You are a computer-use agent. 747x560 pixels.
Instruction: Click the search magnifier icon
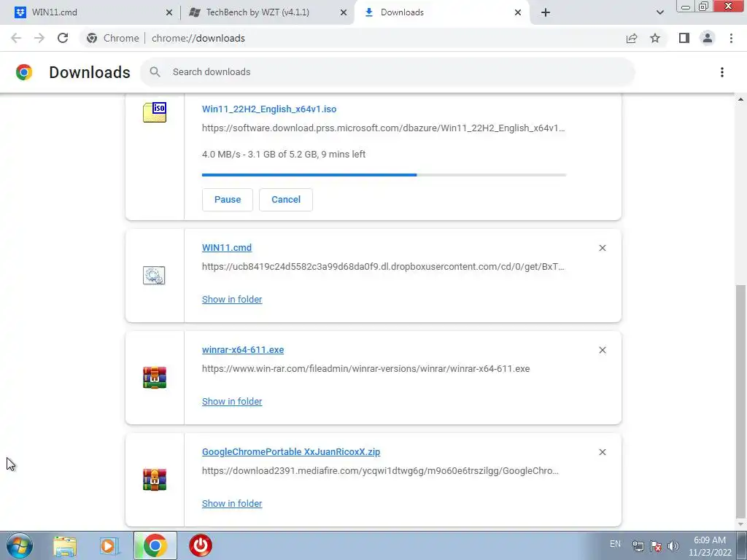[x=155, y=72]
